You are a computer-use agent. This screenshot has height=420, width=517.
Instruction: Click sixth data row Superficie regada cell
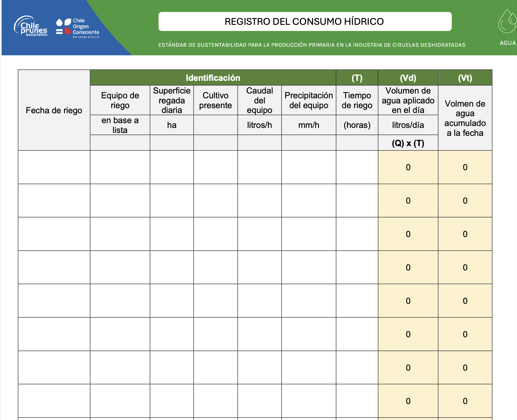click(x=172, y=334)
